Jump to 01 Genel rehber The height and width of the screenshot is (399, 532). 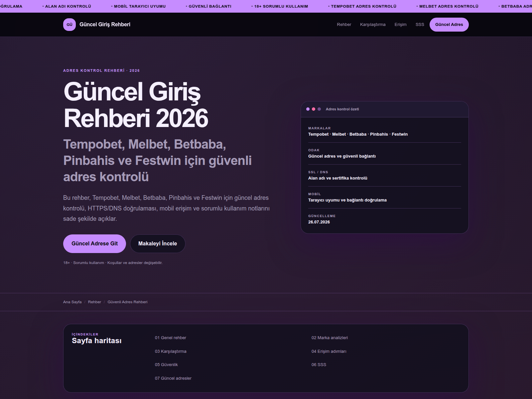click(x=171, y=338)
